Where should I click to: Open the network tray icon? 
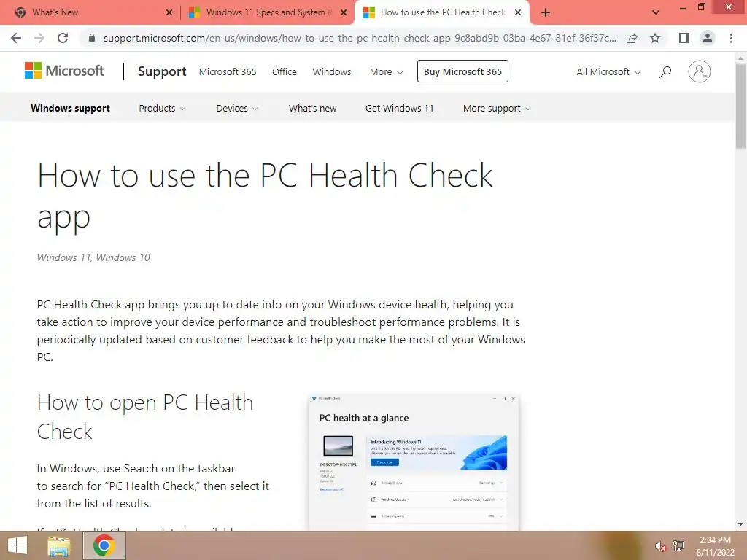click(x=678, y=545)
